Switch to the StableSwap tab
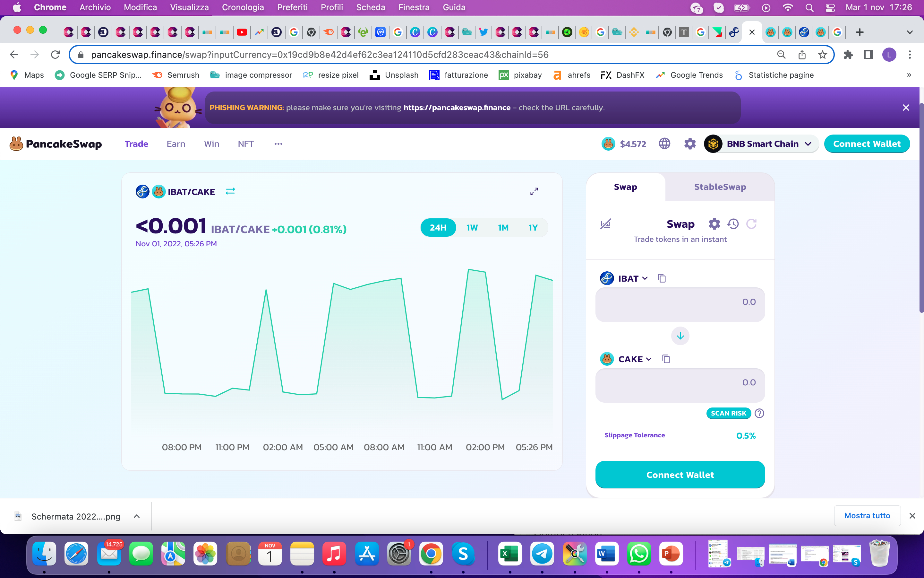The height and width of the screenshot is (578, 924). tap(720, 187)
